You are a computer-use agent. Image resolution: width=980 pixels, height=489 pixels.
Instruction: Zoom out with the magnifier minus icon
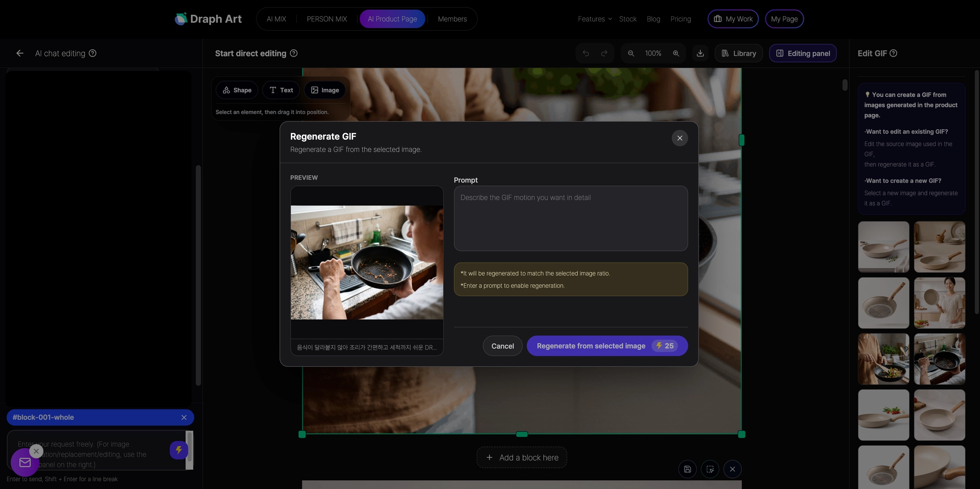tap(631, 53)
